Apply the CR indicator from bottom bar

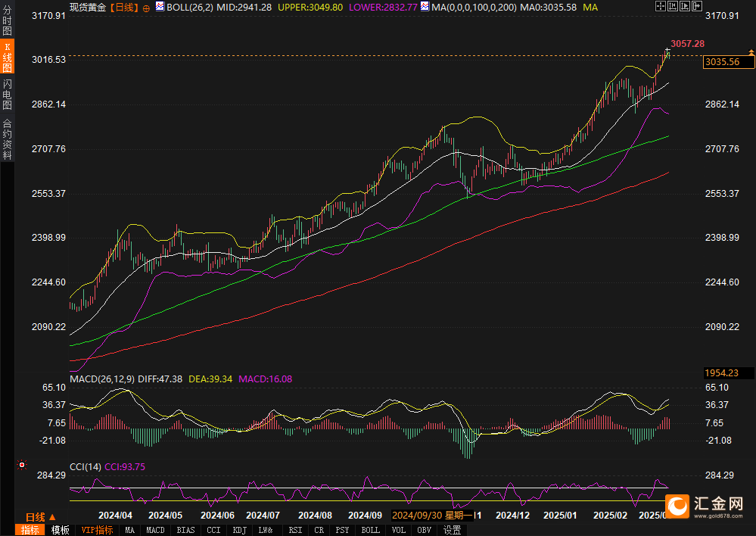tap(319, 530)
